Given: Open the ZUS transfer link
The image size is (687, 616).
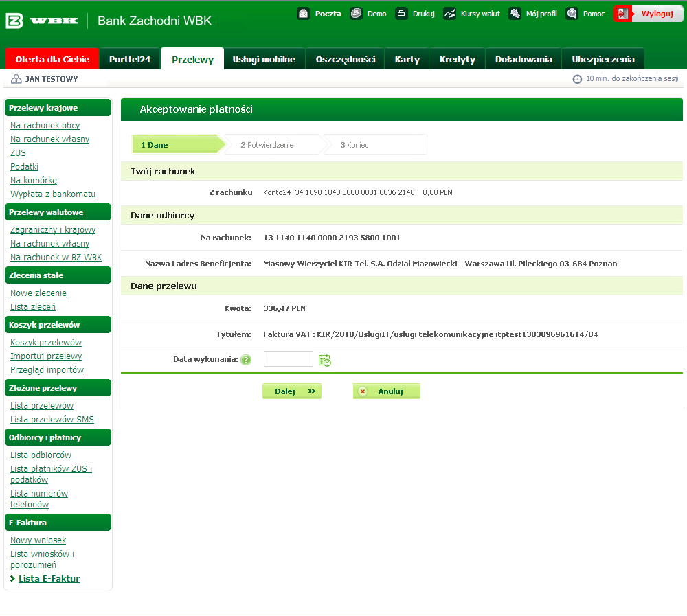Looking at the screenshot, I should pyautogui.click(x=18, y=153).
